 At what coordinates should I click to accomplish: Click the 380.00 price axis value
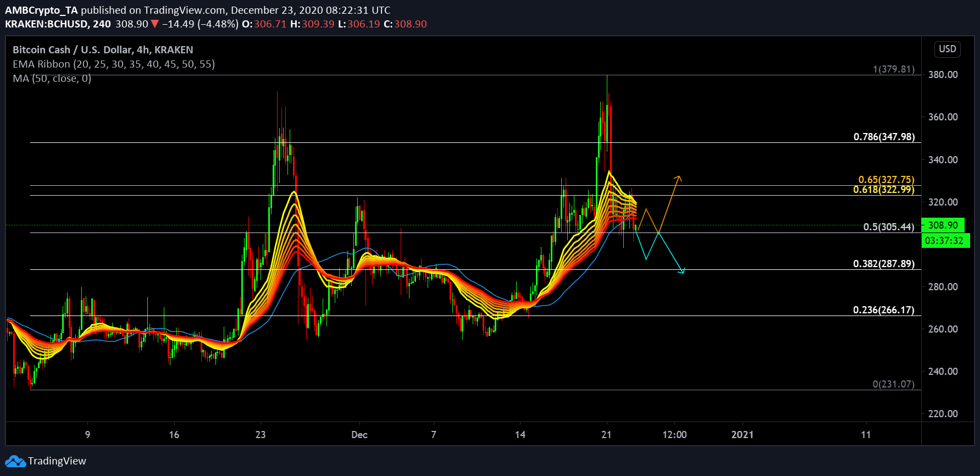point(943,75)
